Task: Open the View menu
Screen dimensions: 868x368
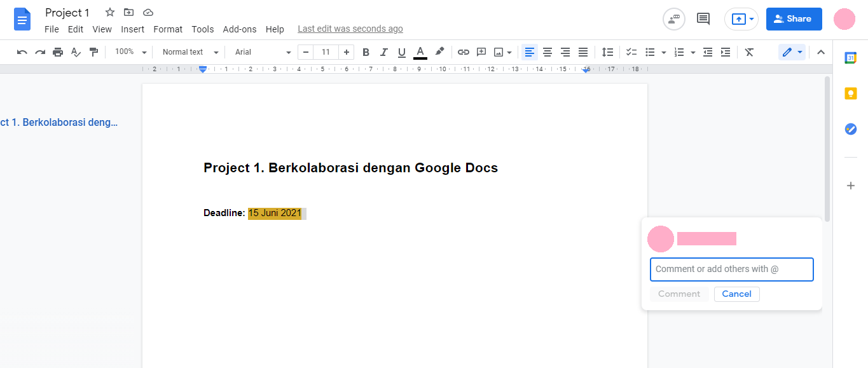Action: pyautogui.click(x=102, y=29)
